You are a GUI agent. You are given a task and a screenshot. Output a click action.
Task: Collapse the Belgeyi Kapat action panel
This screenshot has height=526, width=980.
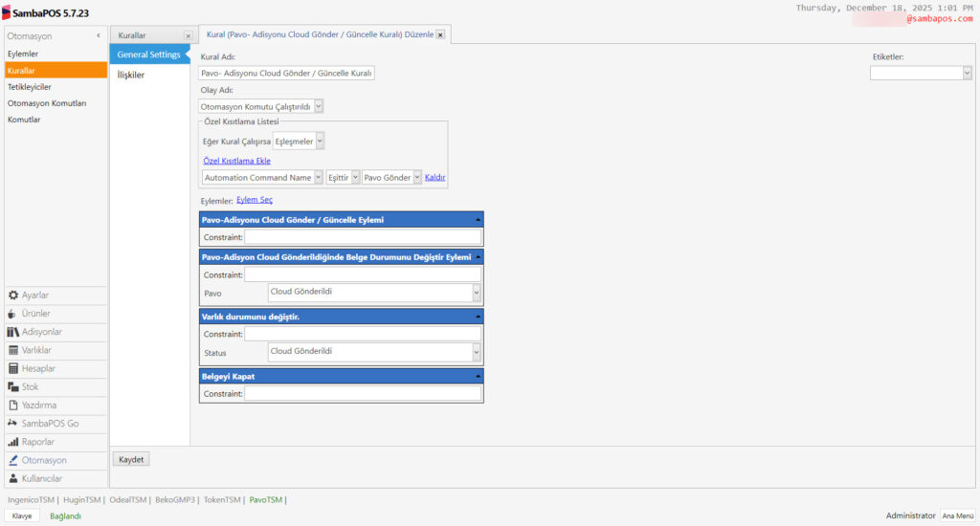coord(477,377)
